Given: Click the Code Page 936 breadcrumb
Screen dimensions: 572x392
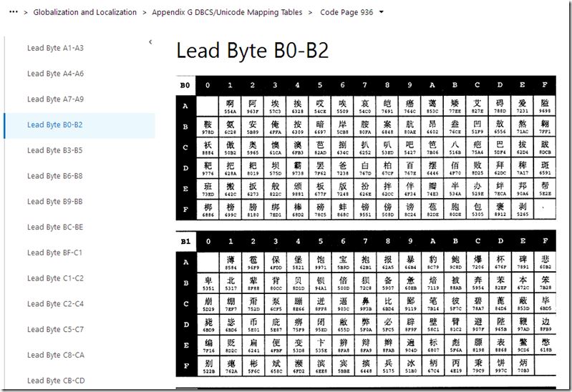Looking at the screenshot, I should click(x=346, y=12).
